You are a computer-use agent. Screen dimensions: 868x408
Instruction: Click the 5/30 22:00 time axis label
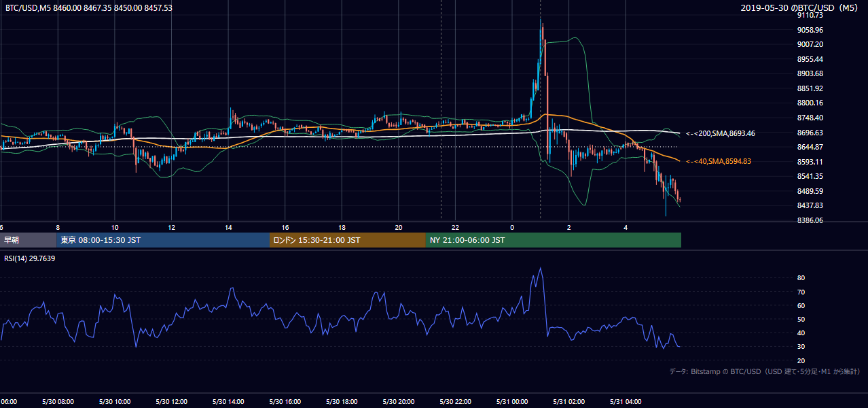[x=455, y=402]
